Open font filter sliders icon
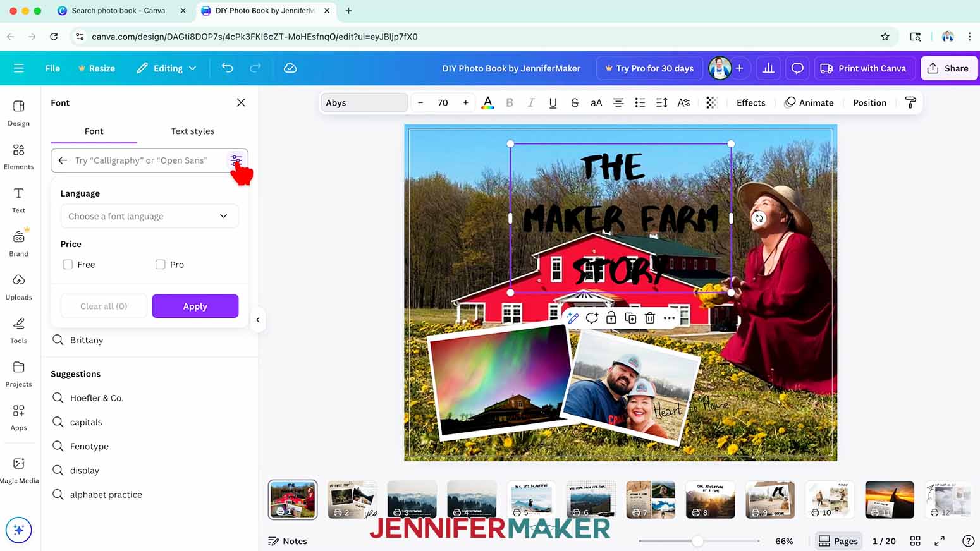The image size is (980, 551). [x=236, y=160]
